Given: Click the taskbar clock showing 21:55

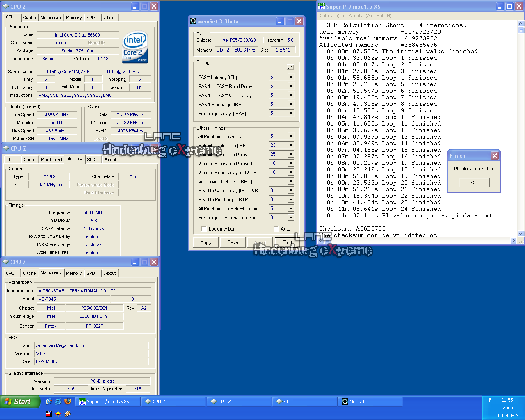Looking at the screenshot, I should (x=507, y=400).
